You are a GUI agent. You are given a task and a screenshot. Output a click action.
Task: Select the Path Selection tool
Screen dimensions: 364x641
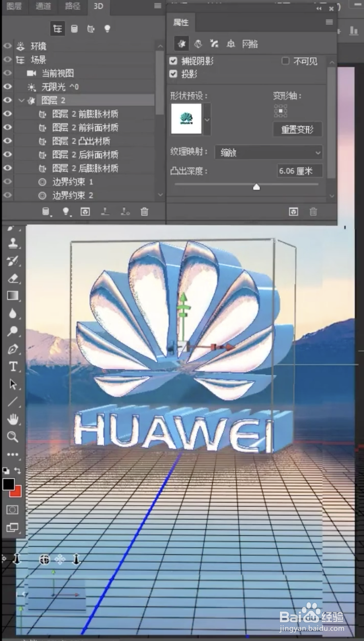click(13, 384)
